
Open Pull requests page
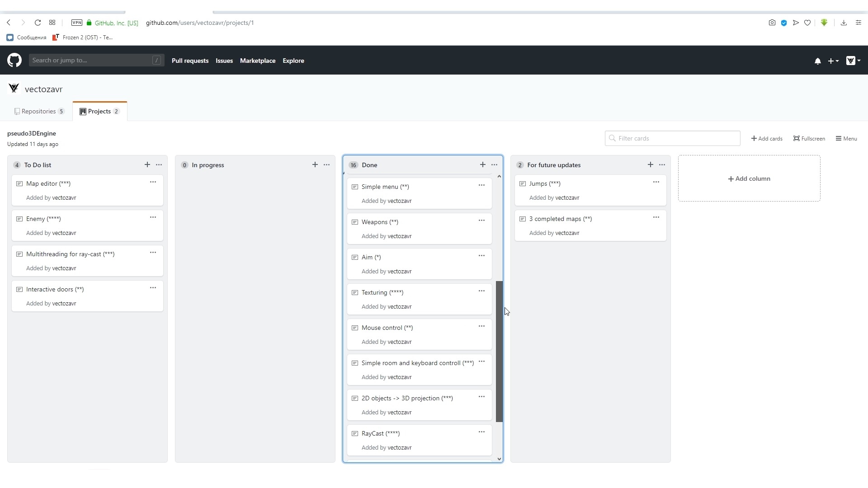190,61
